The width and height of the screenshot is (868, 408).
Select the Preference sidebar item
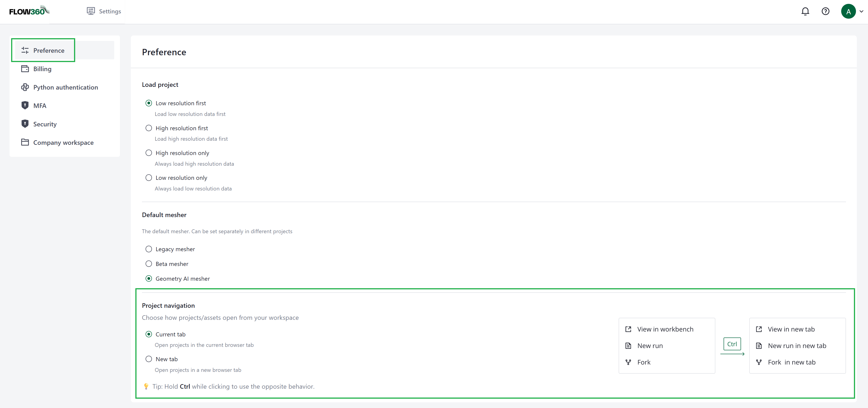pos(65,50)
